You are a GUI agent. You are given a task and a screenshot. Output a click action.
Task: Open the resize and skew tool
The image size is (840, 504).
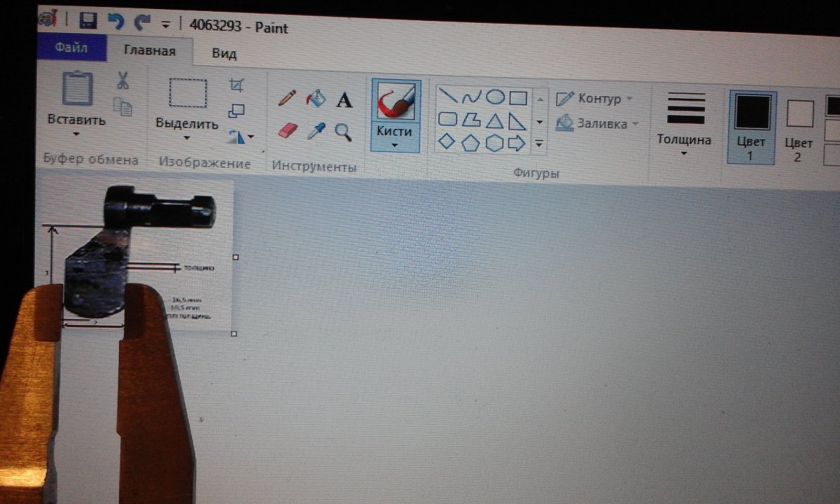click(237, 111)
